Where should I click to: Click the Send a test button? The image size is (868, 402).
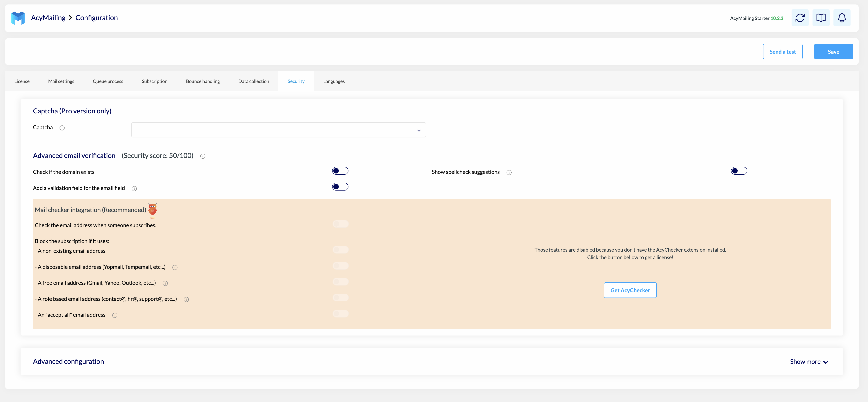[782, 52]
